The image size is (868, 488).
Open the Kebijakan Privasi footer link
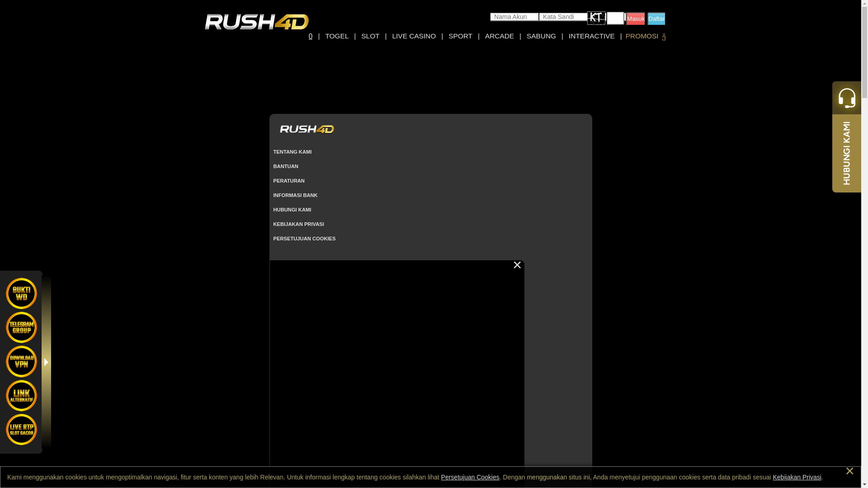tap(298, 224)
